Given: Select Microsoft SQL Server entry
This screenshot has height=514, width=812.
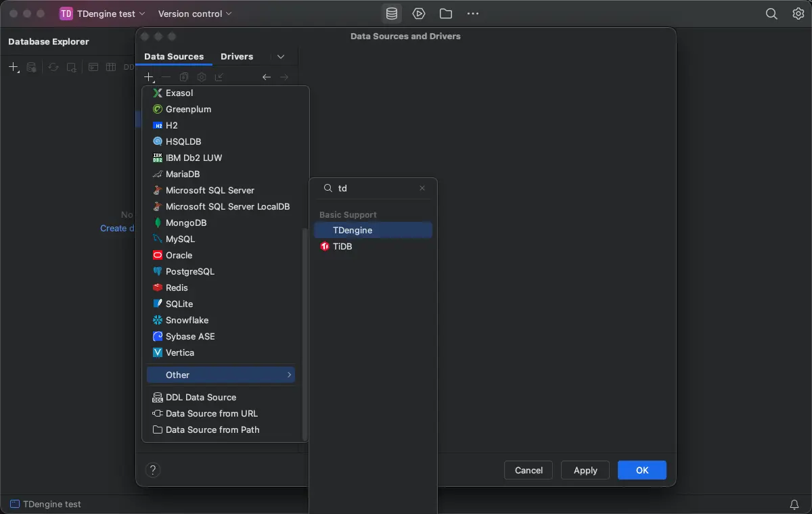Looking at the screenshot, I should pyautogui.click(x=221, y=190).
